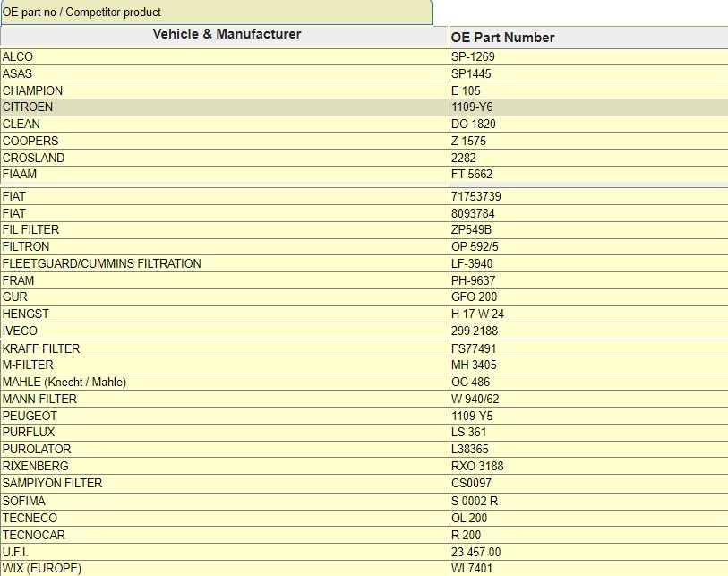This screenshot has height=576, width=728.
Task: Select the FIAAM row
Action: click(x=364, y=174)
